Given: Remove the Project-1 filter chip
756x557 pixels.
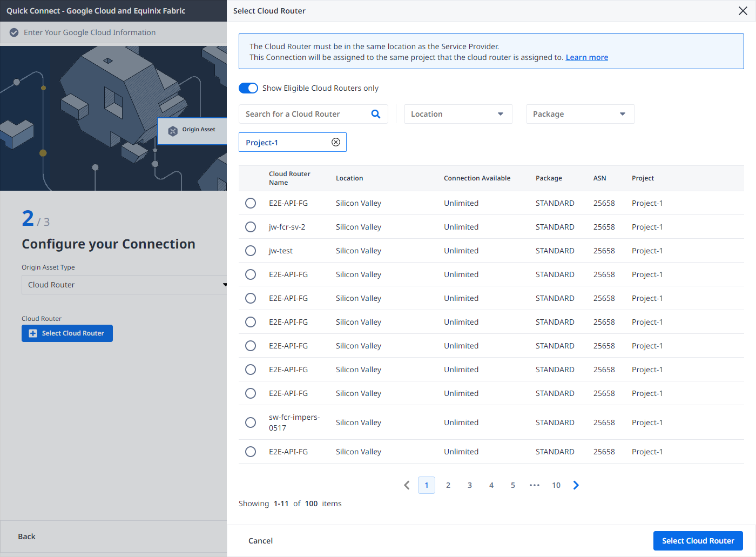Looking at the screenshot, I should [x=336, y=142].
